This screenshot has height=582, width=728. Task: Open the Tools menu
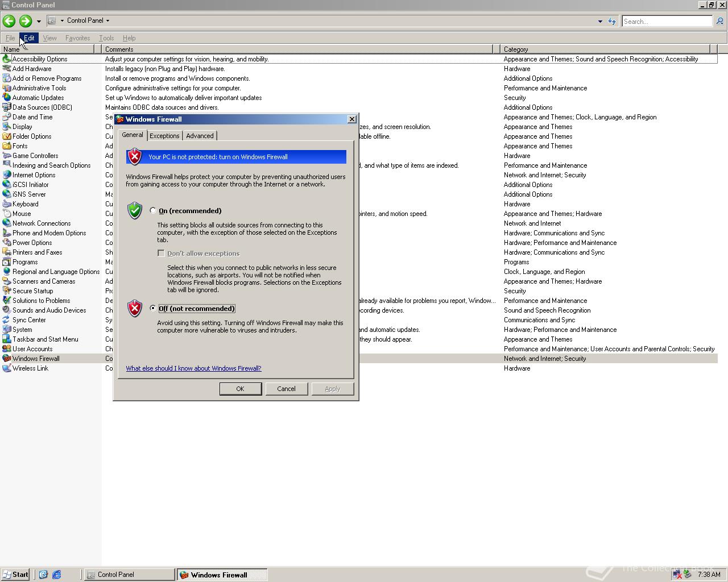[x=106, y=38]
